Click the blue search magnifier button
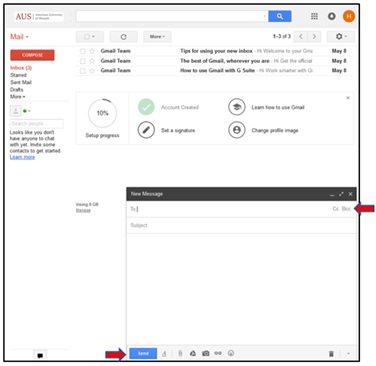 click(280, 16)
